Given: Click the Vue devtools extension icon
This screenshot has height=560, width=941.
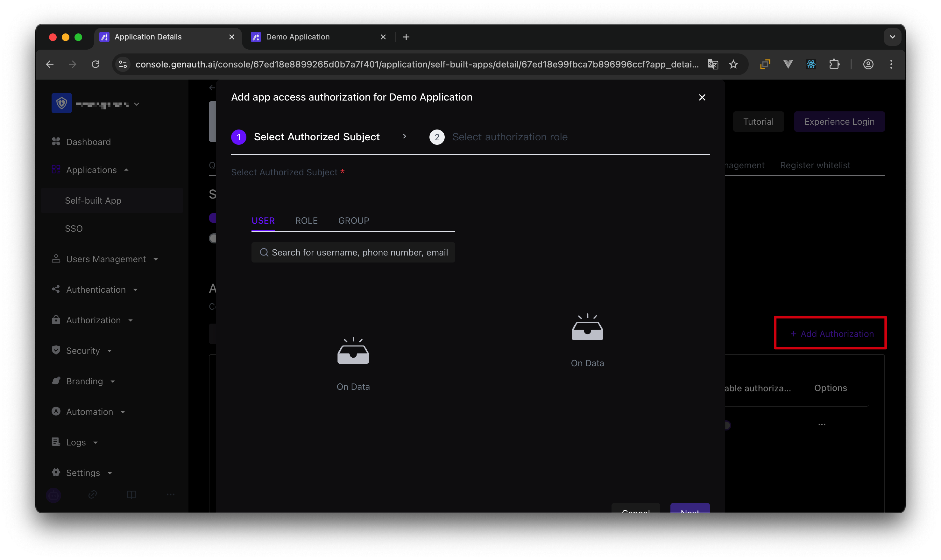Looking at the screenshot, I should 788,65.
